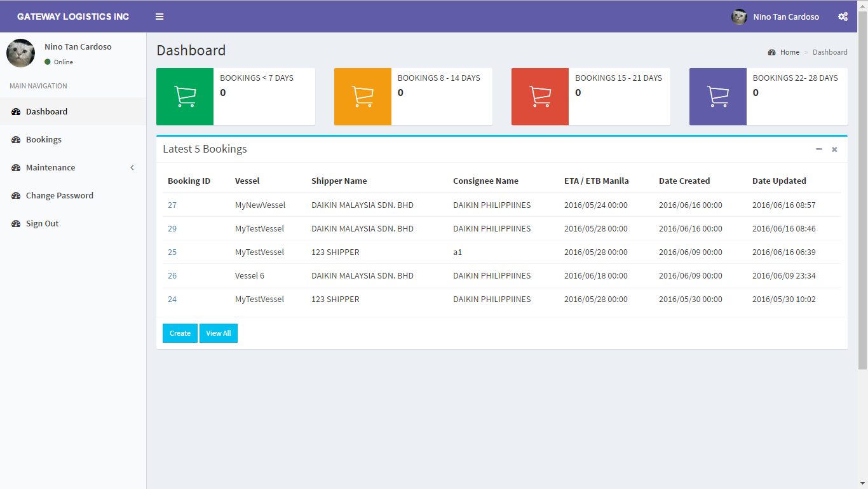
Task: Open booking ID 27
Action: click(x=172, y=205)
